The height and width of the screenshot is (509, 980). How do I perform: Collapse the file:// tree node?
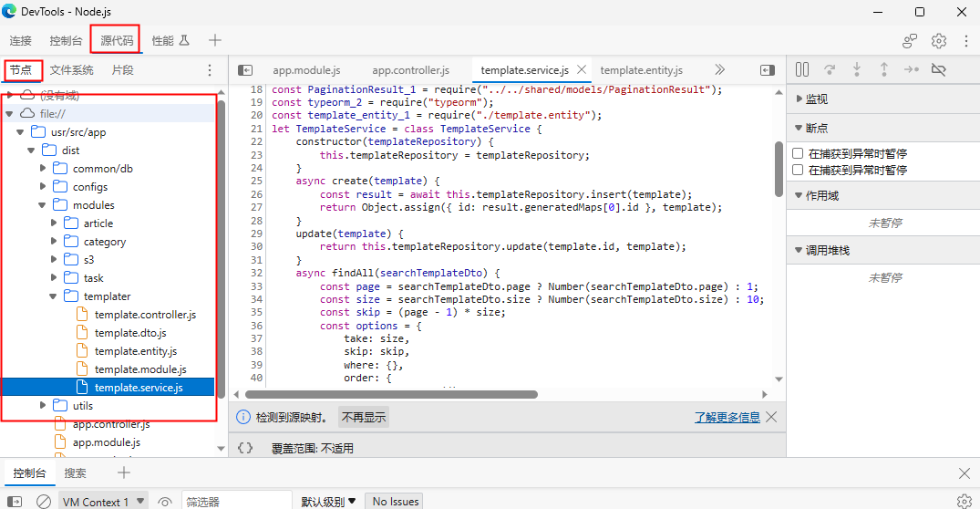9,114
